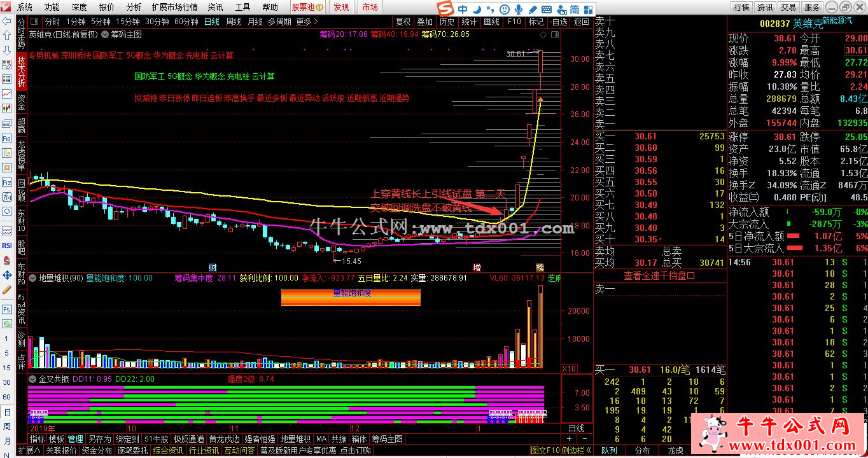
Task: Click the small panel icon beside diamond icon
Action: coord(555,34)
